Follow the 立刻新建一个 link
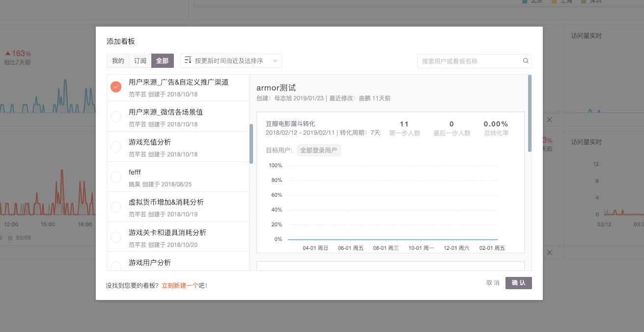 pyautogui.click(x=180, y=285)
